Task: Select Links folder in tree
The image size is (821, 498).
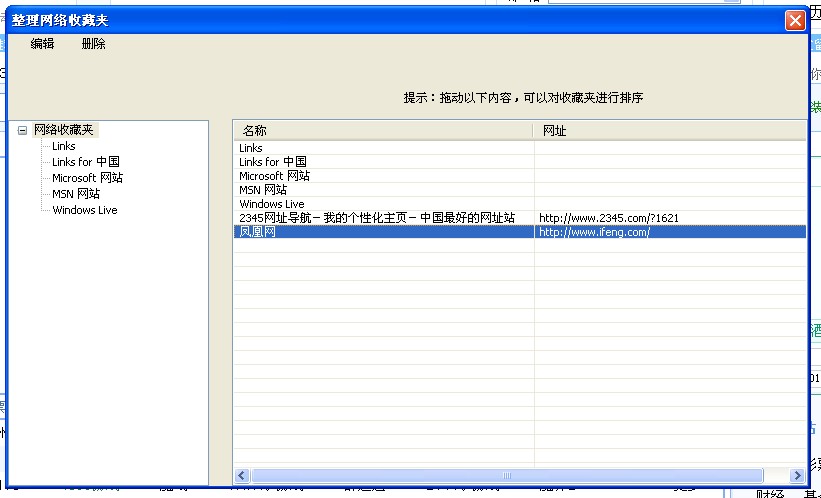Action: click(63, 146)
